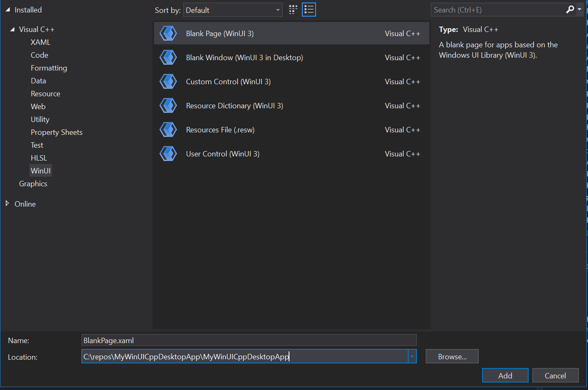Select the Formatting category
The width and height of the screenshot is (588, 390).
tap(49, 68)
